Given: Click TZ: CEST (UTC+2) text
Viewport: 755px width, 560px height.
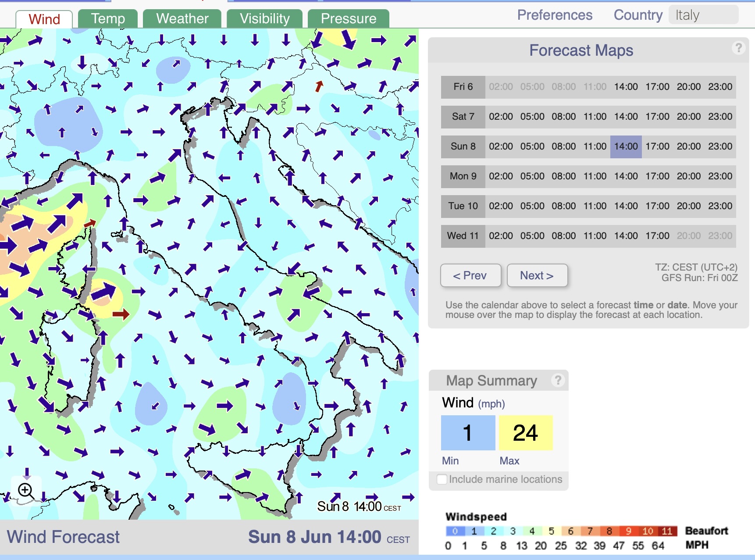Looking at the screenshot, I should [x=696, y=268].
